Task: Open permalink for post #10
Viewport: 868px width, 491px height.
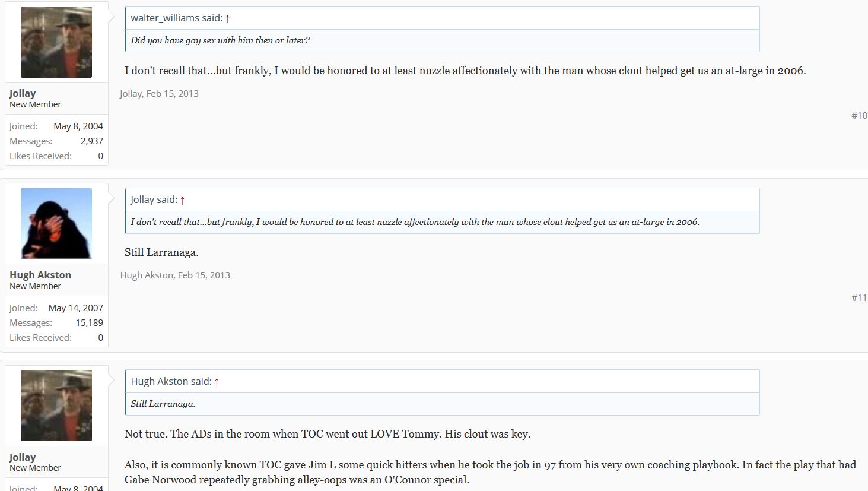Action: click(x=859, y=115)
